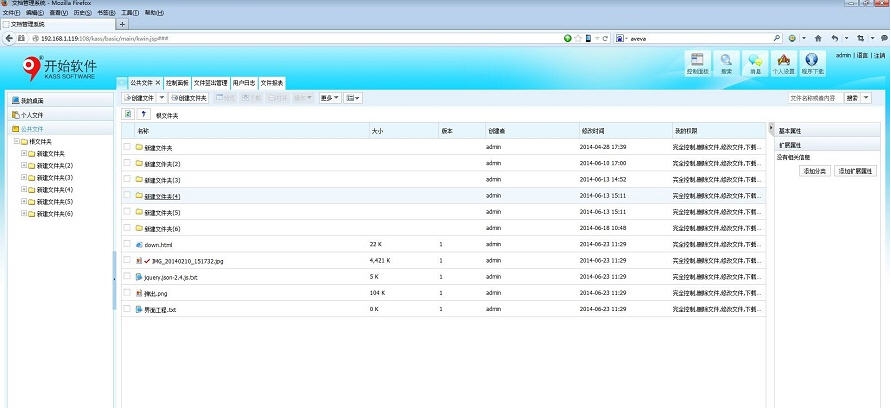Click the 添加扩展属性 button

click(855, 171)
